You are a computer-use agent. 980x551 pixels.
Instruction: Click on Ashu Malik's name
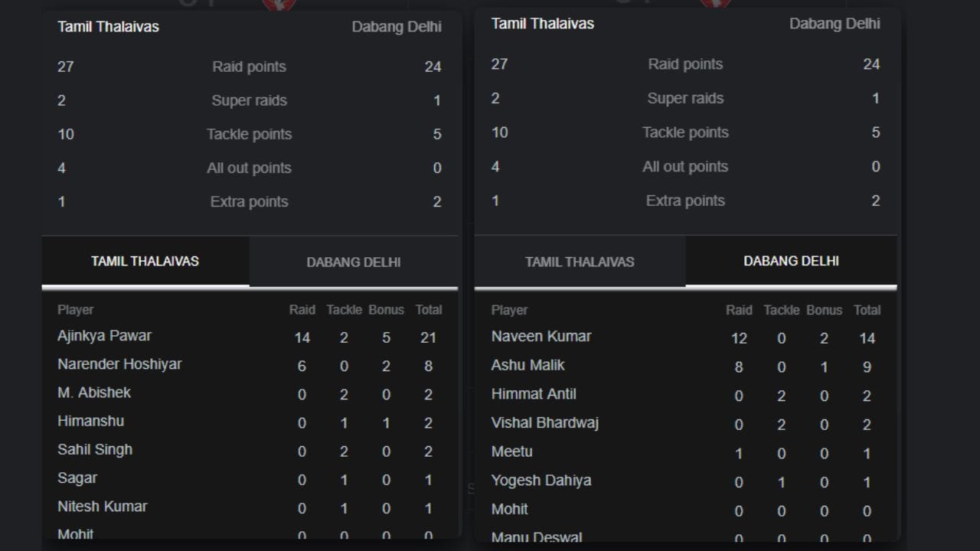click(528, 365)
